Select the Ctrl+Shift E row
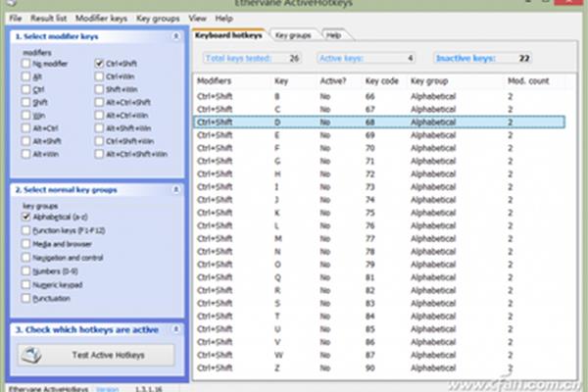 point(379,135)
